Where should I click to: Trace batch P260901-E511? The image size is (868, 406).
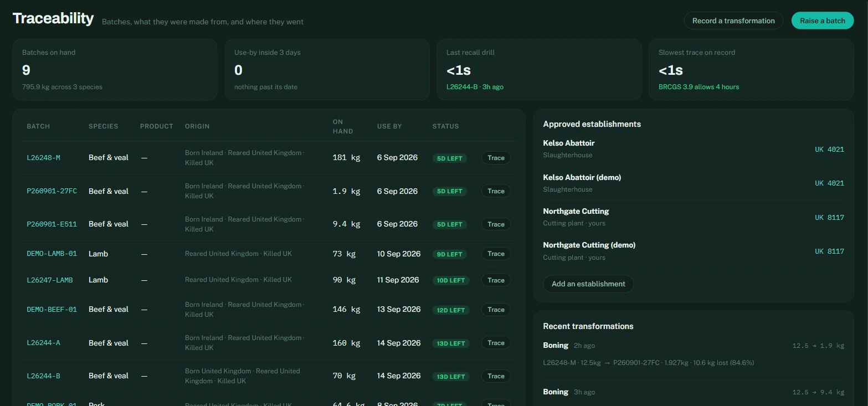pyautogui.click(x=496, y=224)
